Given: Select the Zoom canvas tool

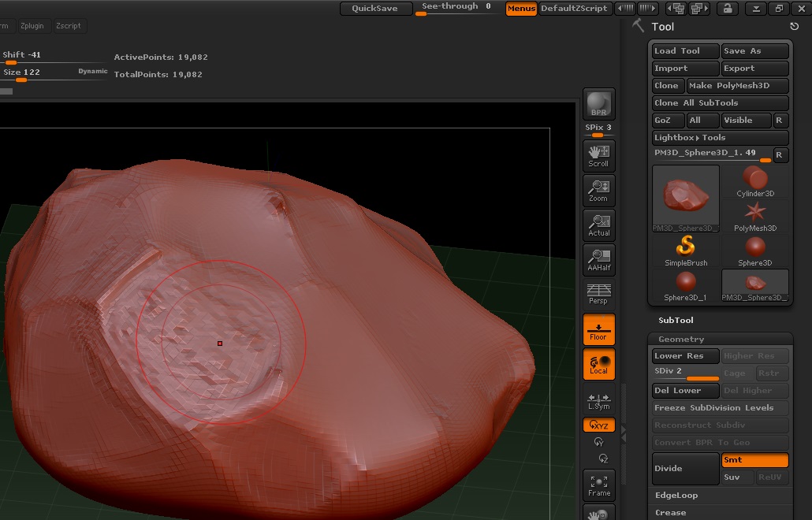Looking at the screenshot, I should [598, 190].
